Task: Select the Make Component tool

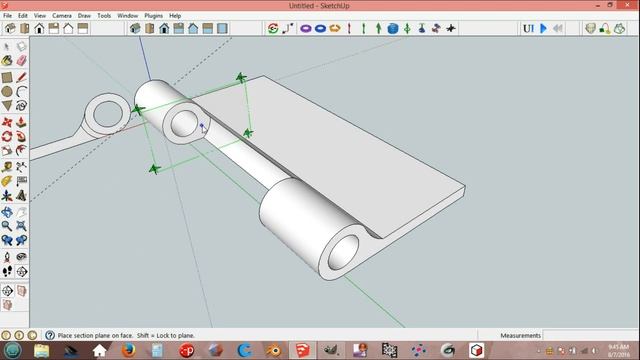Action: click(21, 46)
